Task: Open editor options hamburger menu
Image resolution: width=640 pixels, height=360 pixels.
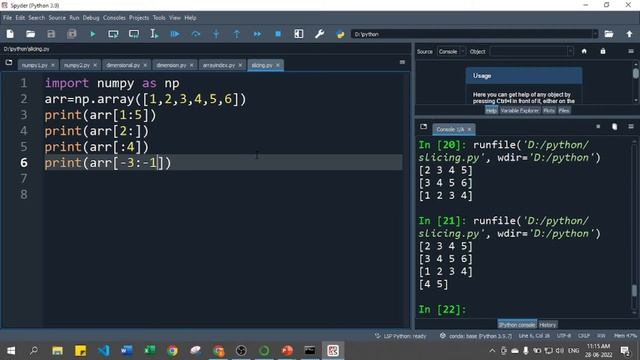Action: 402,62
